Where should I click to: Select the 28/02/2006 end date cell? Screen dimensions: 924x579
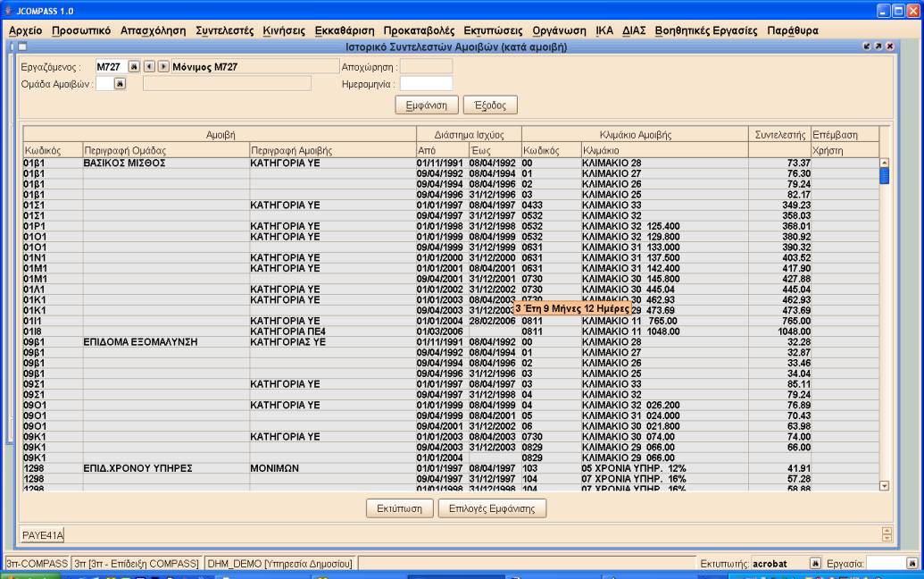493,321
